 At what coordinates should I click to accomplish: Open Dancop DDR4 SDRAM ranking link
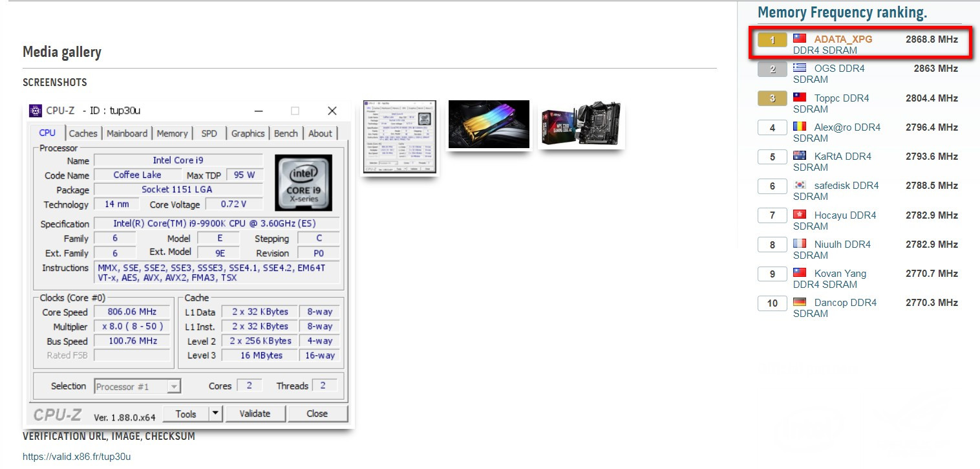pos(835,308)
